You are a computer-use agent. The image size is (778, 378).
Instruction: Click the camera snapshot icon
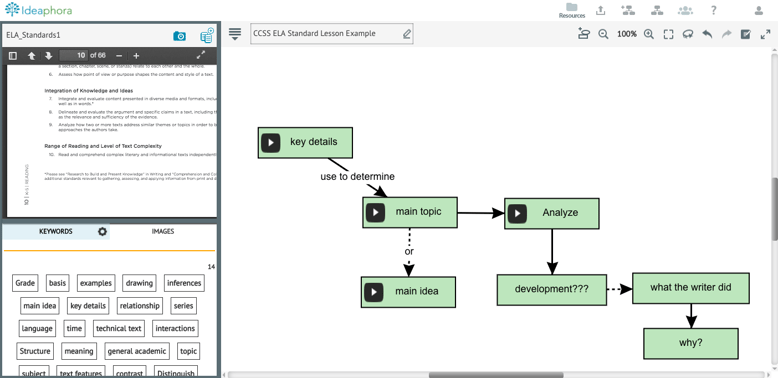click(179, 36)
